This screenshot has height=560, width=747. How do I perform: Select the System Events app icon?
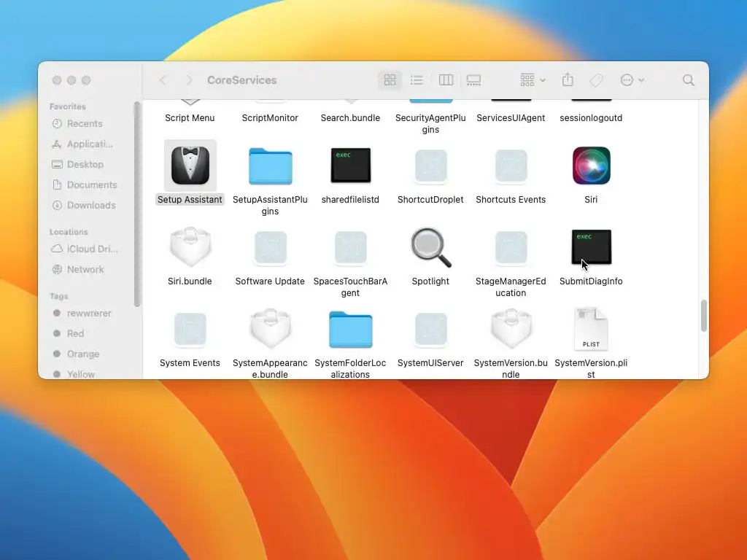pos(190,330)
